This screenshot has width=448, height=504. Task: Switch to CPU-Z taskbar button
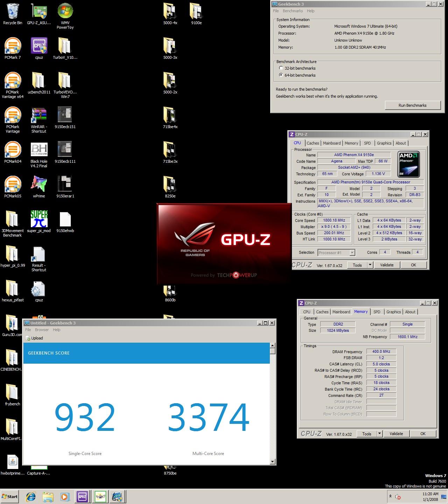pos(83,496)
